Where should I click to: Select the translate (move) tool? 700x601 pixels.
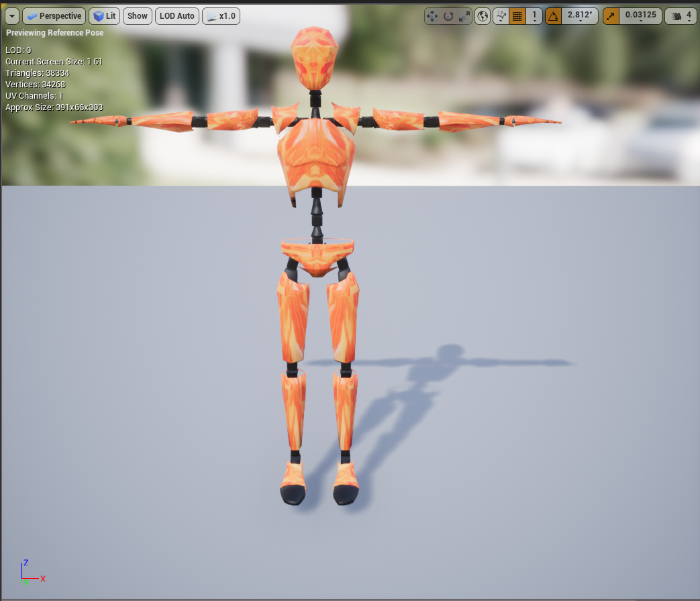432,17
